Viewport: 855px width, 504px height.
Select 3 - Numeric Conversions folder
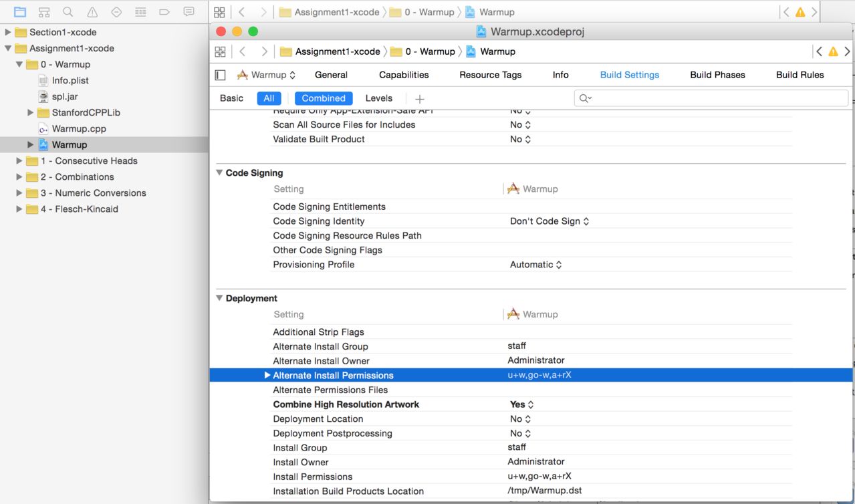click(x=93, y=193)
